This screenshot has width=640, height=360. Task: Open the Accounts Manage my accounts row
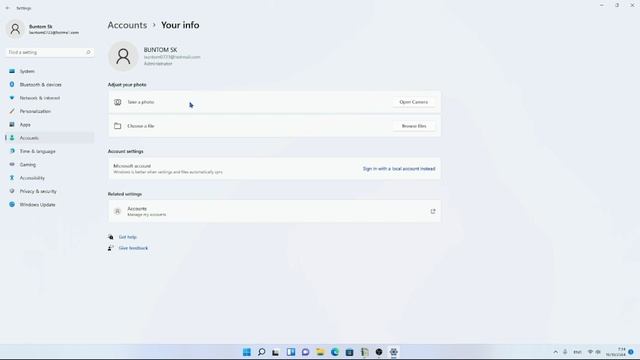pos(274,211)
